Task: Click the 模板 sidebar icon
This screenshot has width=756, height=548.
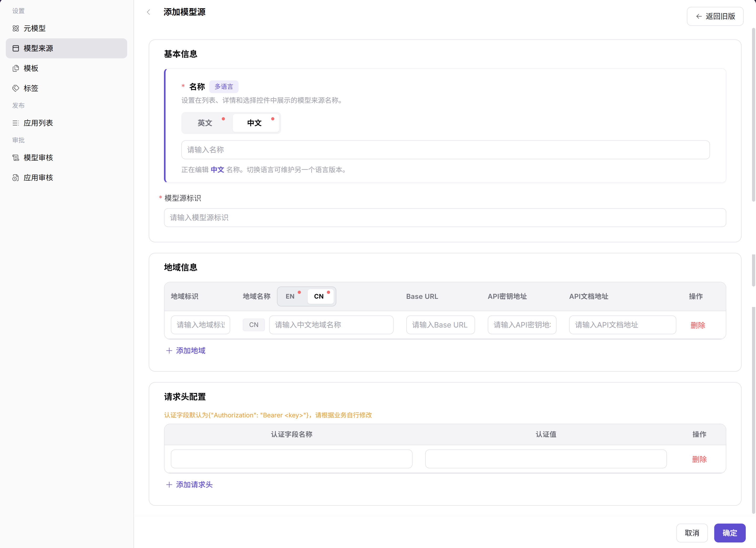Action: click(16, 68)
